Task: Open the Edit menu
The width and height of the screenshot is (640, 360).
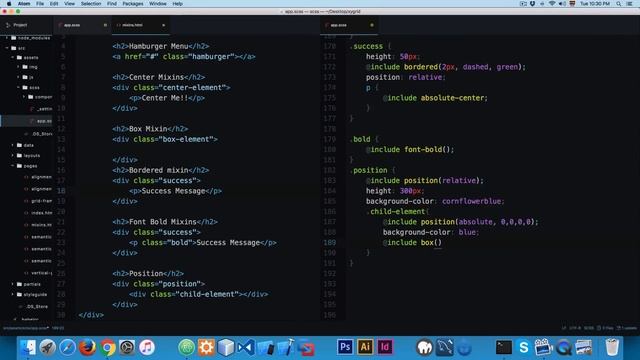Action: click(x=54, y=4)
